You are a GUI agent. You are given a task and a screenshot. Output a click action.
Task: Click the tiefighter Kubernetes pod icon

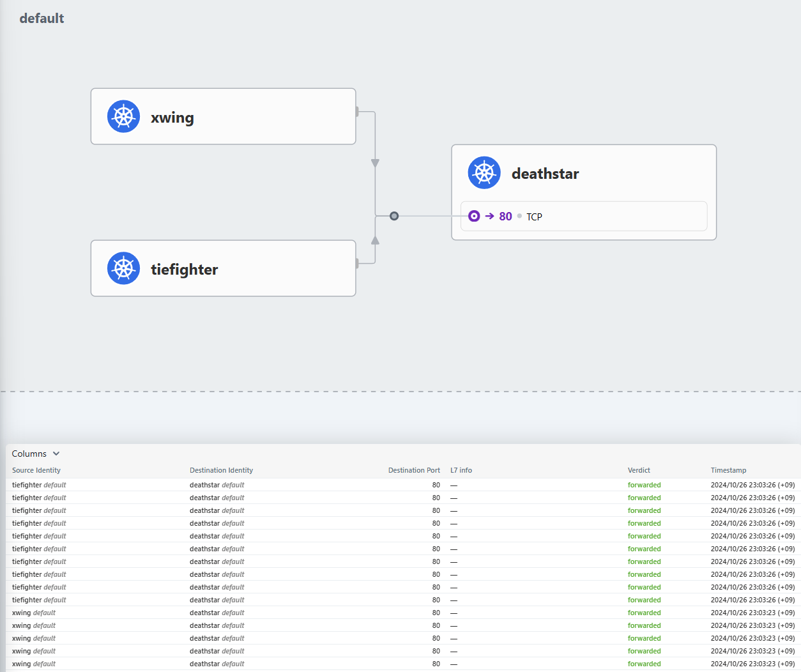(123, 268)
